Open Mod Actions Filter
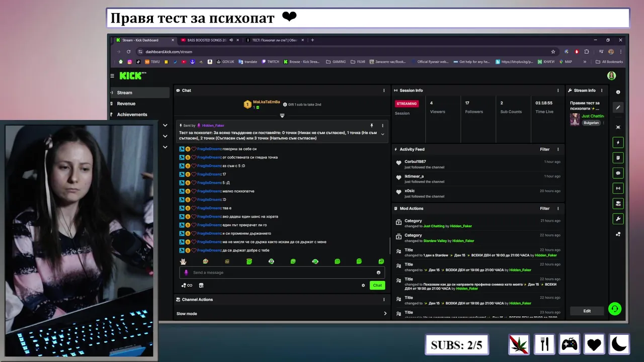This screenshot has width=644, height=362. (545, 209)
